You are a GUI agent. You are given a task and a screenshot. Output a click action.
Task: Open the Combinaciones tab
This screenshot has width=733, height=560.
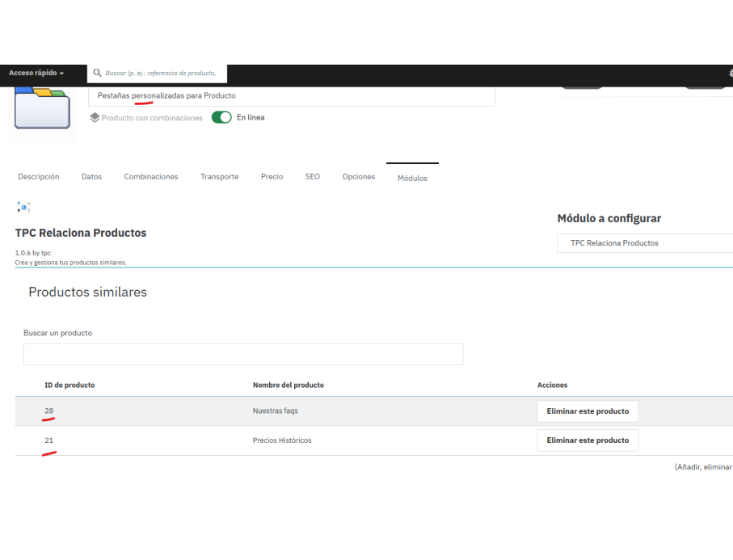click(151, 177)
